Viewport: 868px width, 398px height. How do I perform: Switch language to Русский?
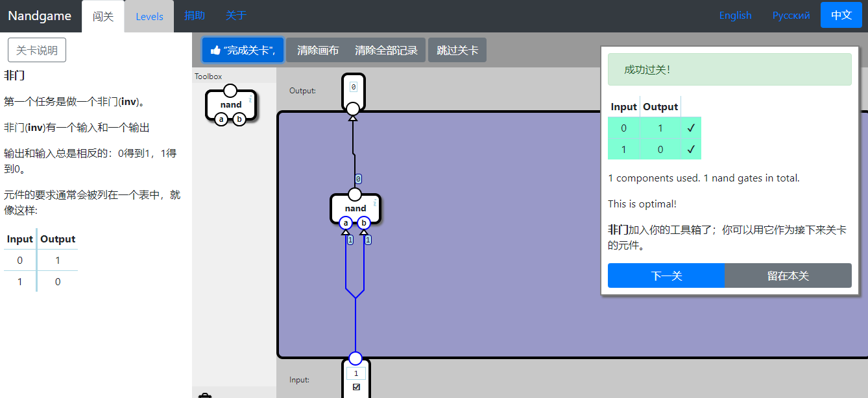pos(791,16)
